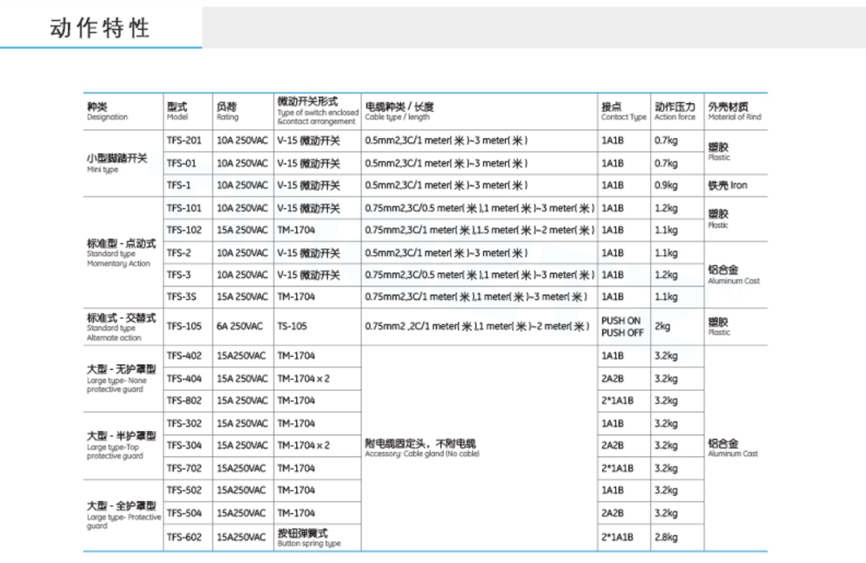The height and width of the screenshot is (563, 866).
Task: Click the 1A1B contact in TFS-1 row
Action: pos(612,186)
